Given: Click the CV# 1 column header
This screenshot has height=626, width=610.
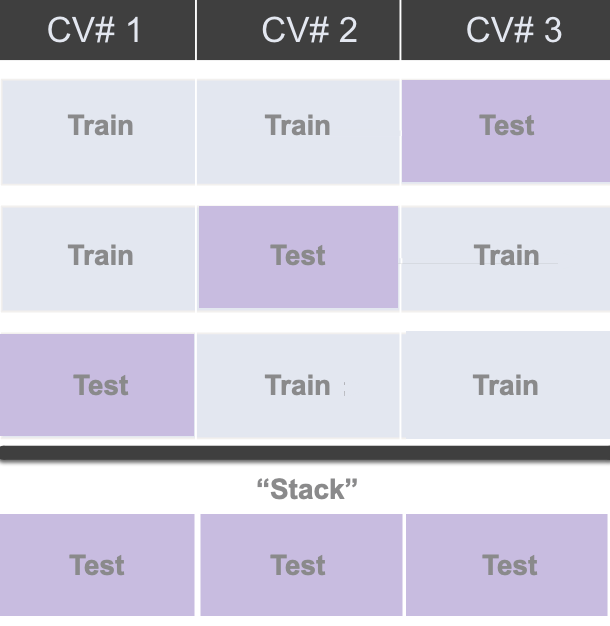Looking at the screenshot, I should click(x=97, y=30).
